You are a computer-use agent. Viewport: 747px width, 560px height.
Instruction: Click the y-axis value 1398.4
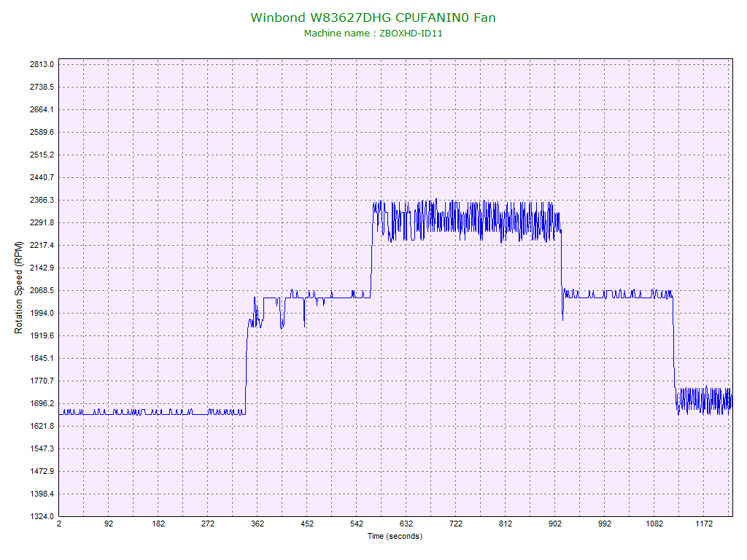pos(42,494)
